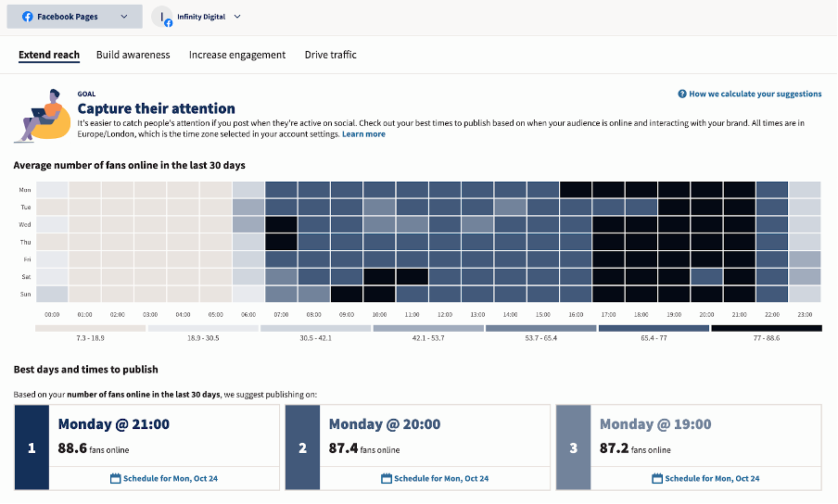Click the question mark help icon

coord(682,94)
